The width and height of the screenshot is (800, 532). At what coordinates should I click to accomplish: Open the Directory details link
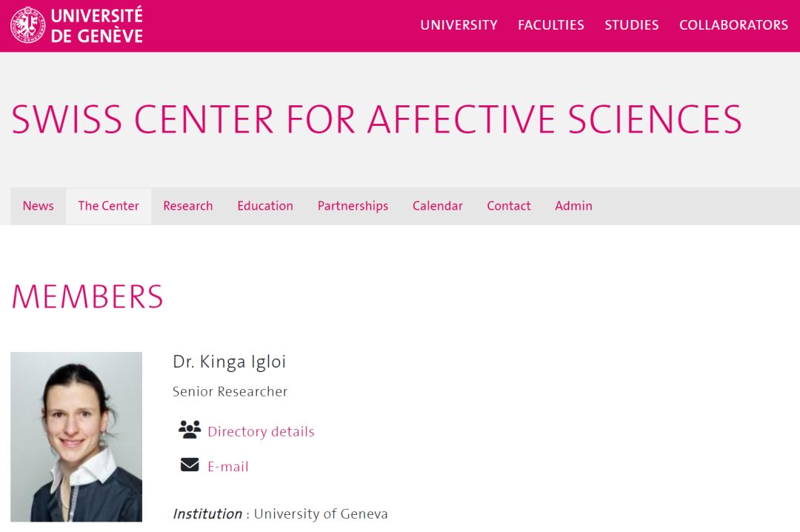pyautogui.click(x=261, y=431)
